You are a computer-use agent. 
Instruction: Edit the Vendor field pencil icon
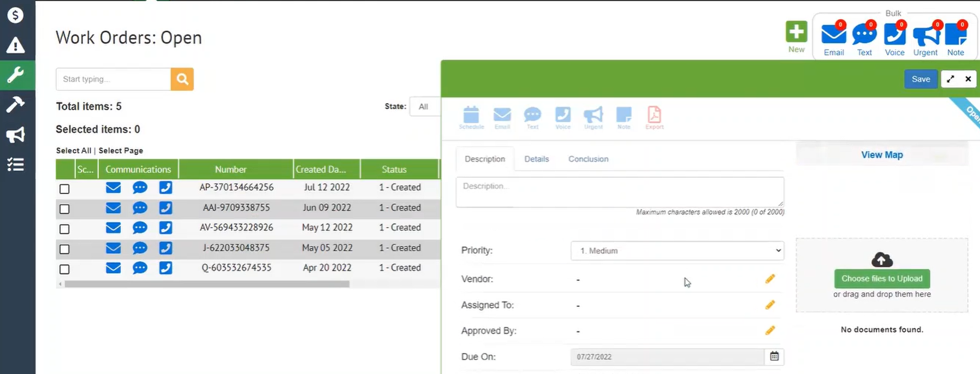[x=770, y=279]
